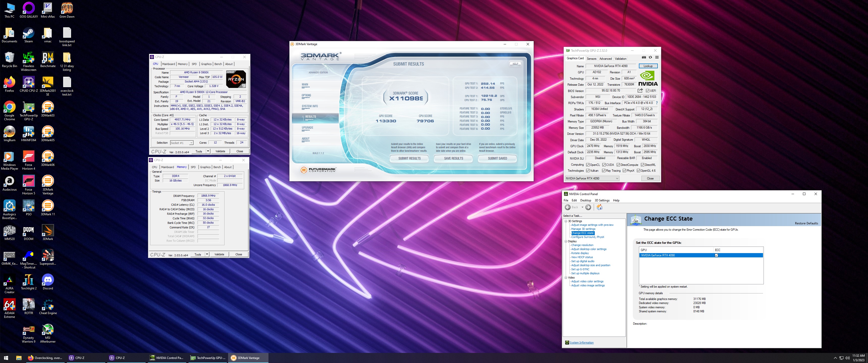Viewport: 868px width, 363px height.
Task: Click taskbar clock showing 11:32 AM
Action: pos(858,358)
